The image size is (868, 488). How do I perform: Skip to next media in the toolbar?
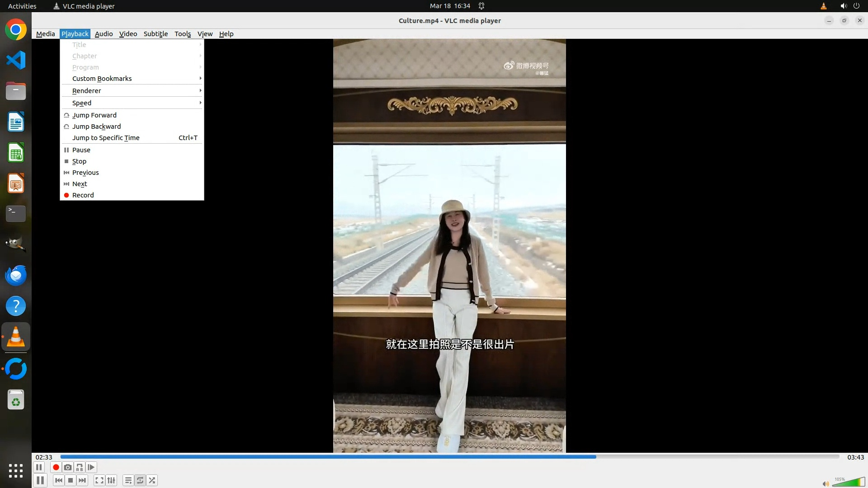point(82,480)
